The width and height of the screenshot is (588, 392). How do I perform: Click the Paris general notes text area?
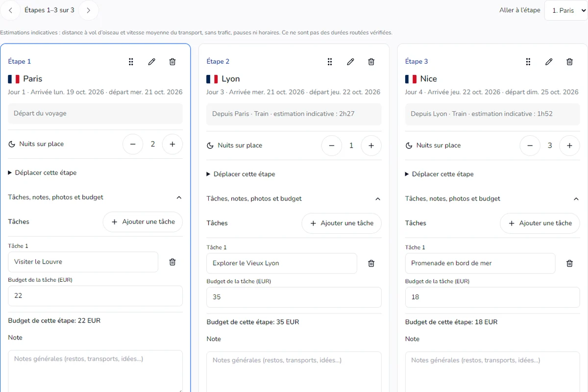(x=96, y=371)
